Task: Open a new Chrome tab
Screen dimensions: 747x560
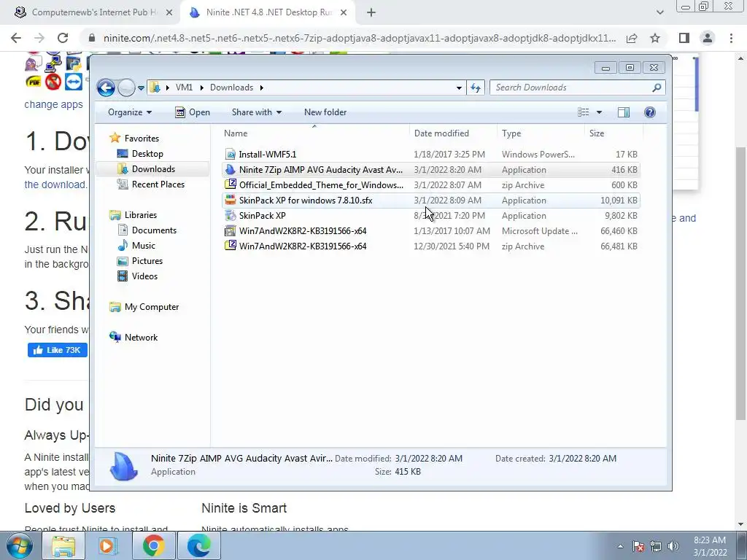Action: coord(371,13)
